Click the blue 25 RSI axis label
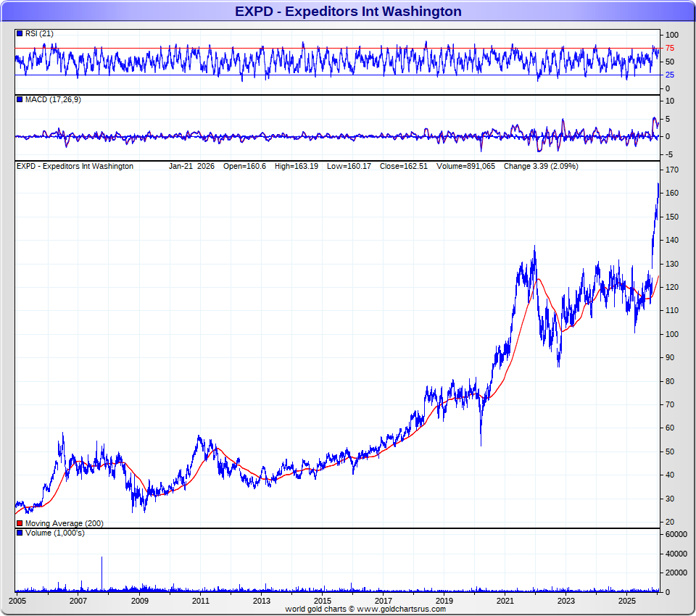696x616 pixels. (x=671, y=75)
